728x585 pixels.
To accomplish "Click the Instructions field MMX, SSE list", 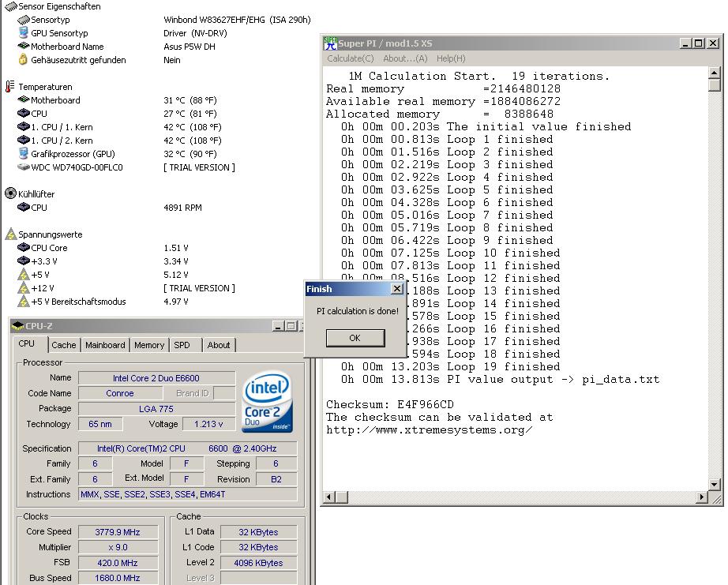I will coord(188,494).
